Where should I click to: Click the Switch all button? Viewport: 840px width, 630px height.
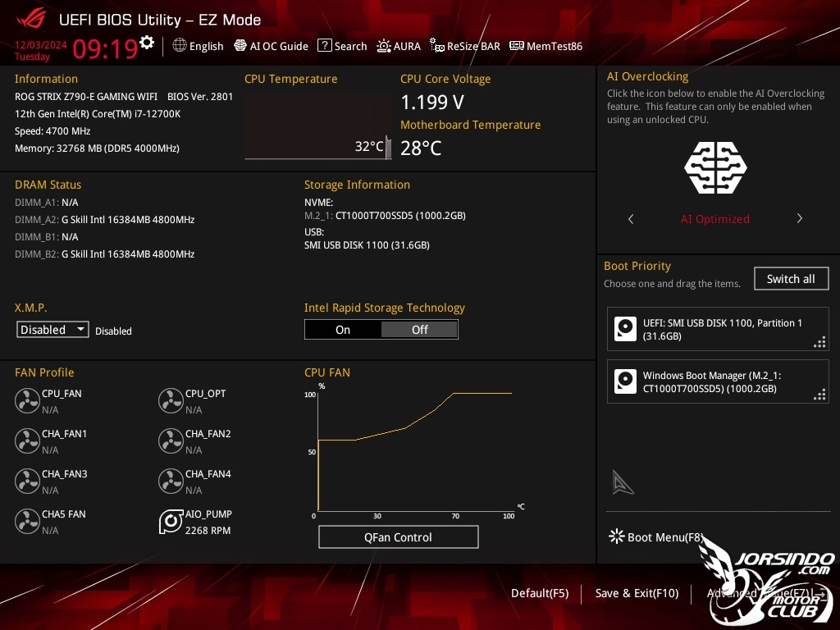tap(791, 279)
